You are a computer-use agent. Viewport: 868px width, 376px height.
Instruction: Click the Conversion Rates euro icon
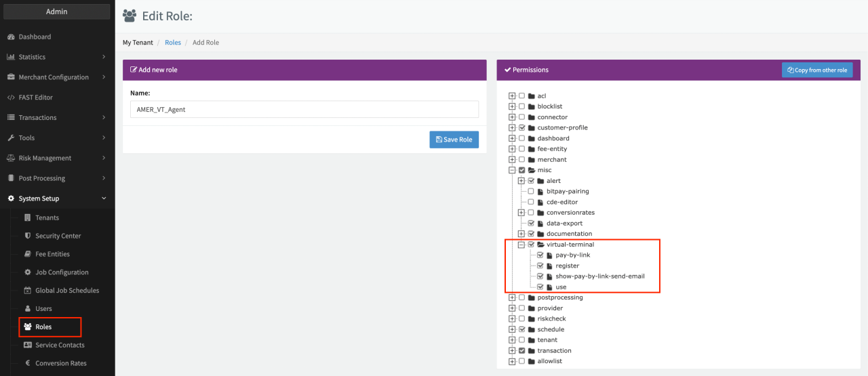(28, 363)
